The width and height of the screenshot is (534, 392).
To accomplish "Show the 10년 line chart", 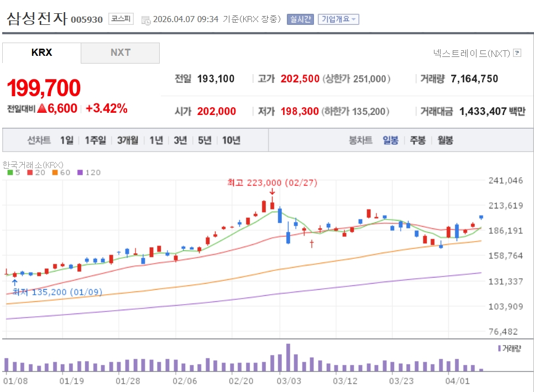I will 231,140.
